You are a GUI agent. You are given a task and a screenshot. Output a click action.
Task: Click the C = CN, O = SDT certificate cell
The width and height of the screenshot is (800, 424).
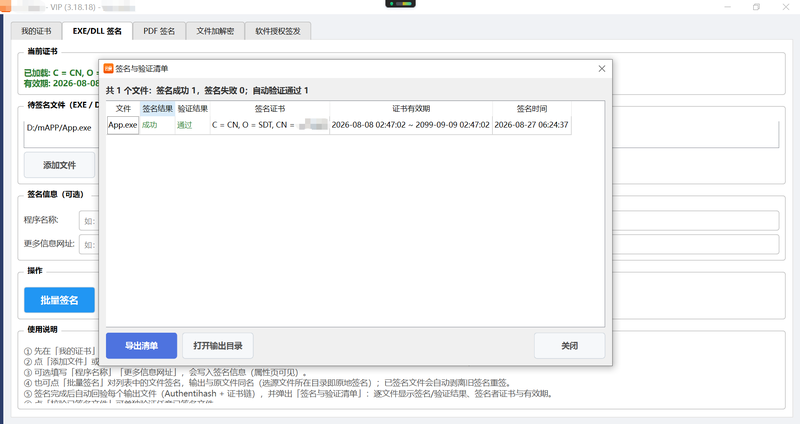270,125
